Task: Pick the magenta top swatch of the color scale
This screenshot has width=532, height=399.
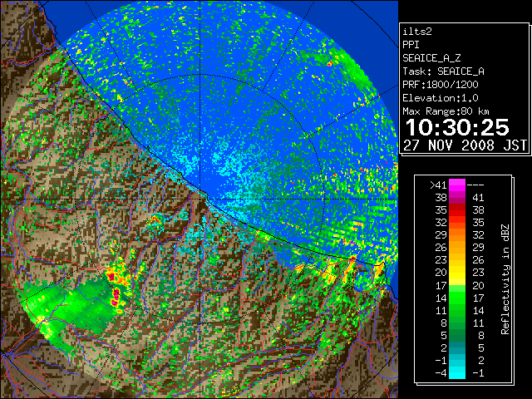Action: pos(457,185)
